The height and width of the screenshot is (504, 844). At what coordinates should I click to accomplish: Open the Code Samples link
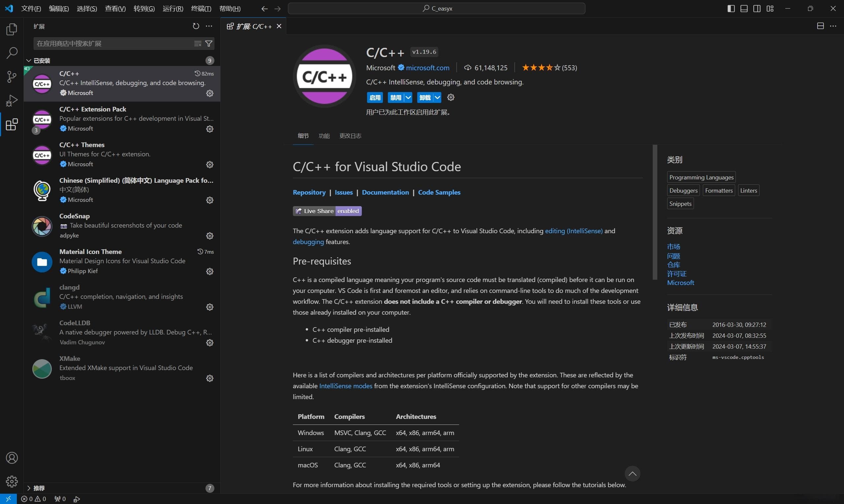(439, 192)
